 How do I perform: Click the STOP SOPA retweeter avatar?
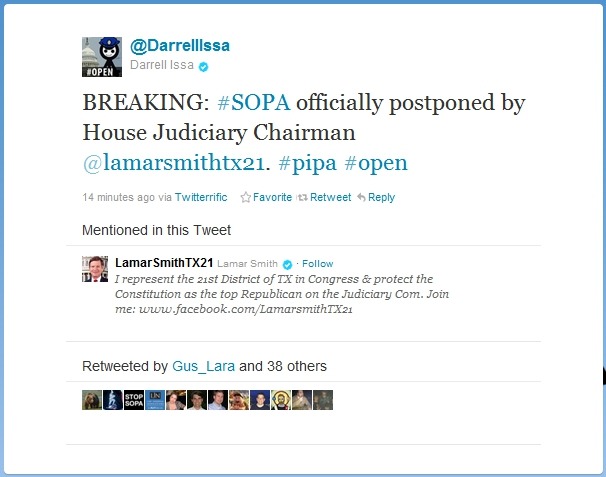click(134, 400)
